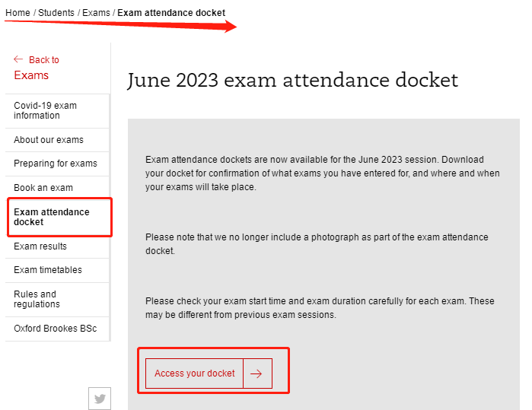
Task: Navigate to Exams via the breadcrumb
Action: tap(96, 13)
